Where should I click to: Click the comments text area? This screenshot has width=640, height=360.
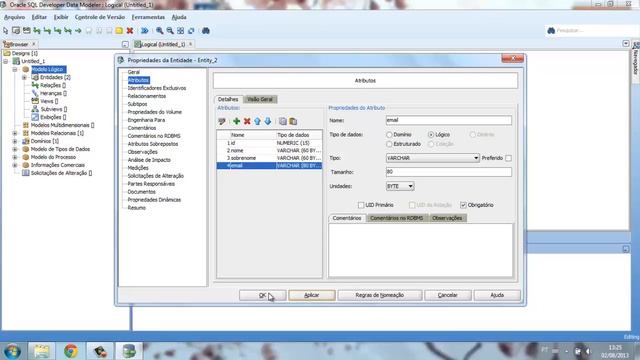(x=421, y=251)
